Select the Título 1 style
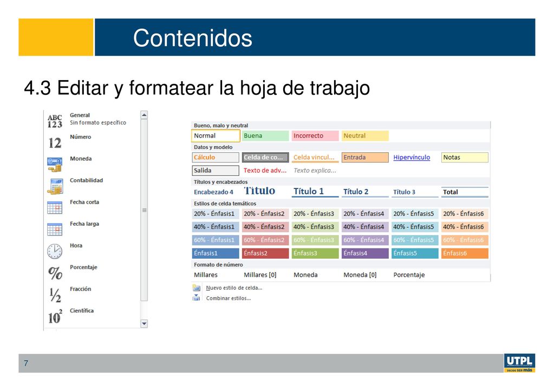Screen dimensions: 554x392 pyautogui.click(x=315, y=192)
